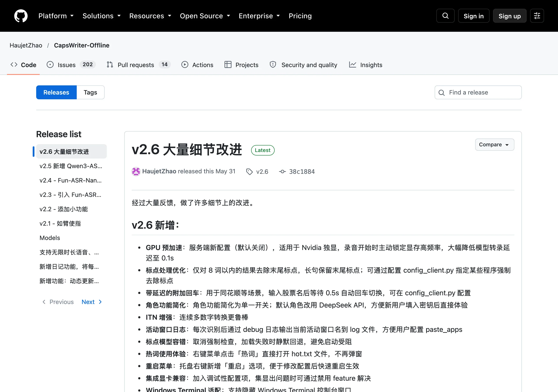Open Security and quality tab

[x=303, y=65]
